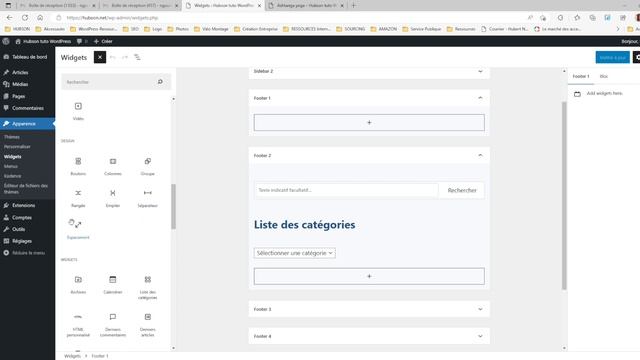Image resolution: width=640 pixels, height=360 pixels.
Task: Insert the Groupe block
Action: pos(147,166)
